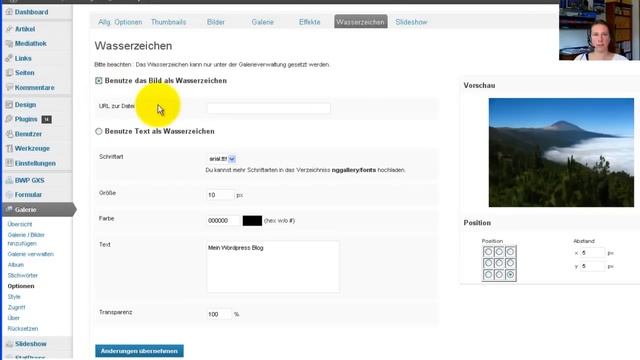Click the Links chain icon
This screenshot has height=360, width=640.
pos(9,58)
